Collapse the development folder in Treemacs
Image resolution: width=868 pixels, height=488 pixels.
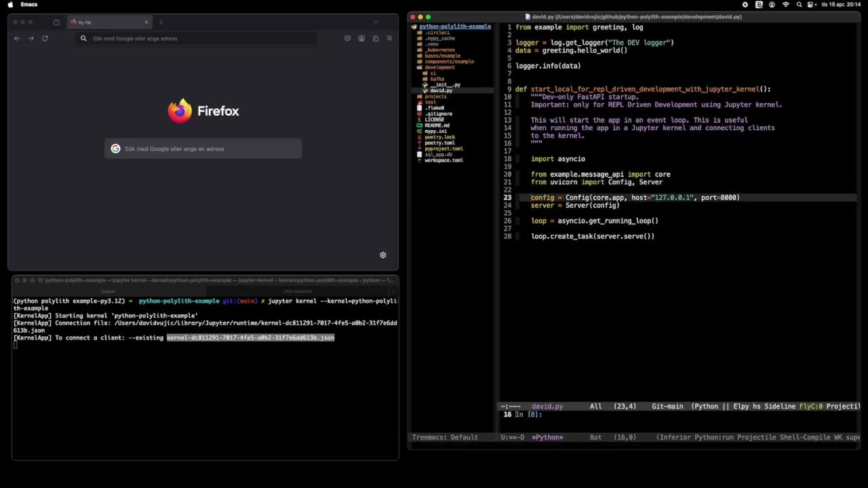pyautogui.click(x=440, y=67)
